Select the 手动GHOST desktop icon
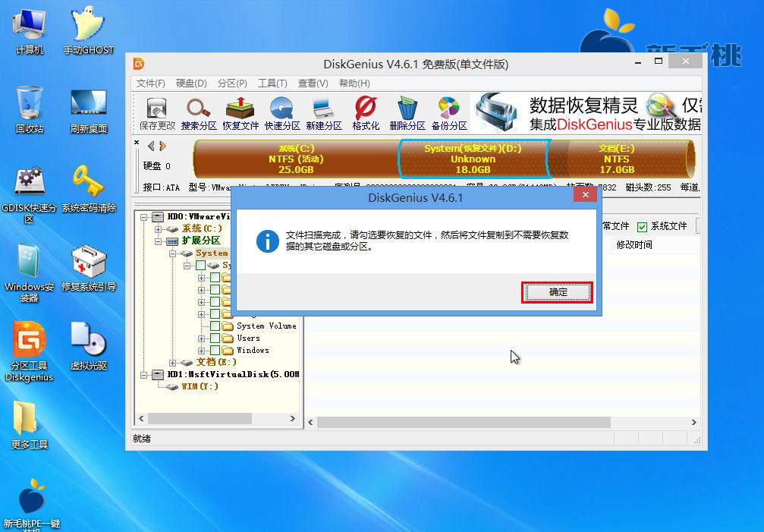The height and width of the screenshot is (532, 764). [89, 30]
